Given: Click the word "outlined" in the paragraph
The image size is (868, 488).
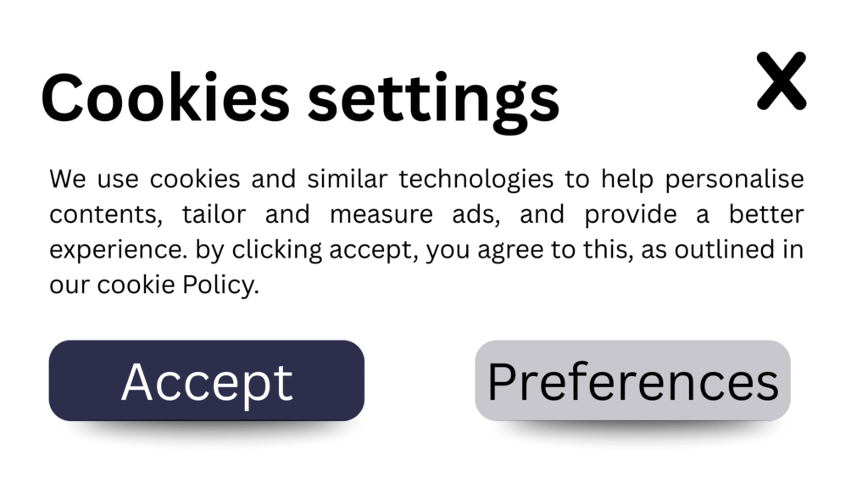Looking at the screenshot, I should click(736, 251).
